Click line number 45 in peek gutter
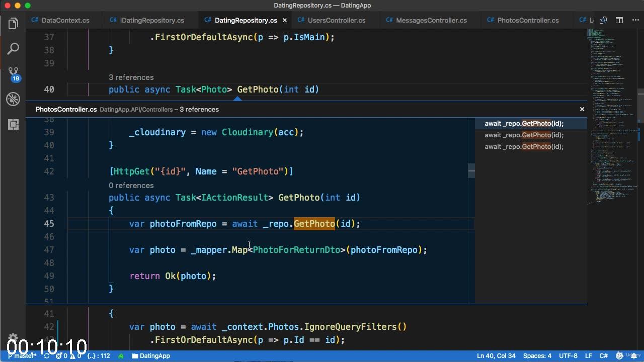 [49, 224]
